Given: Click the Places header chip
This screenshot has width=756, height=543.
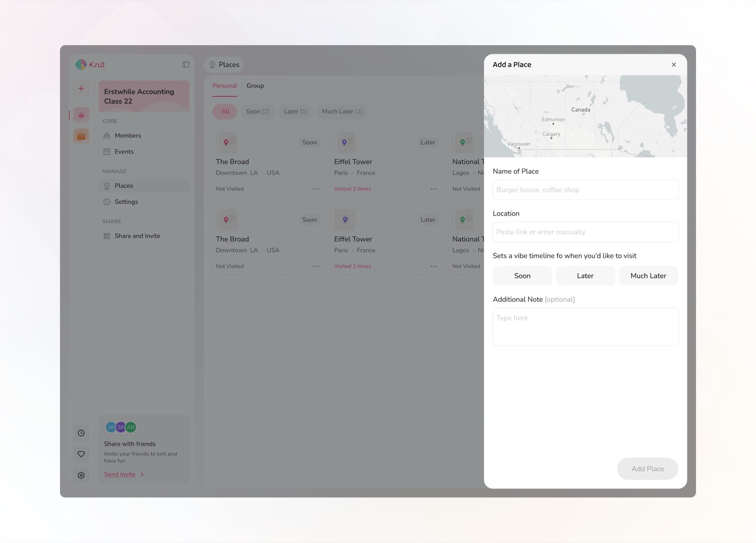Looking at the screenshot, I should [224, 65].
